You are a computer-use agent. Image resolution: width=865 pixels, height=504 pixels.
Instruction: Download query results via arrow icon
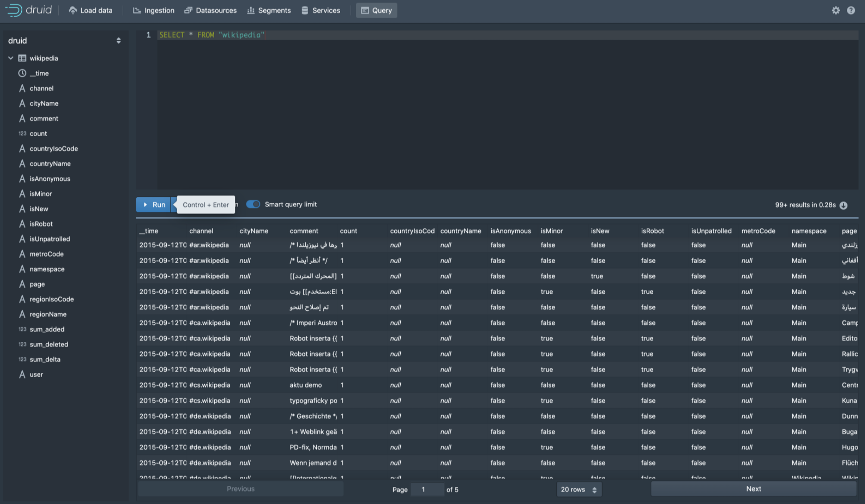pos(844,205)
